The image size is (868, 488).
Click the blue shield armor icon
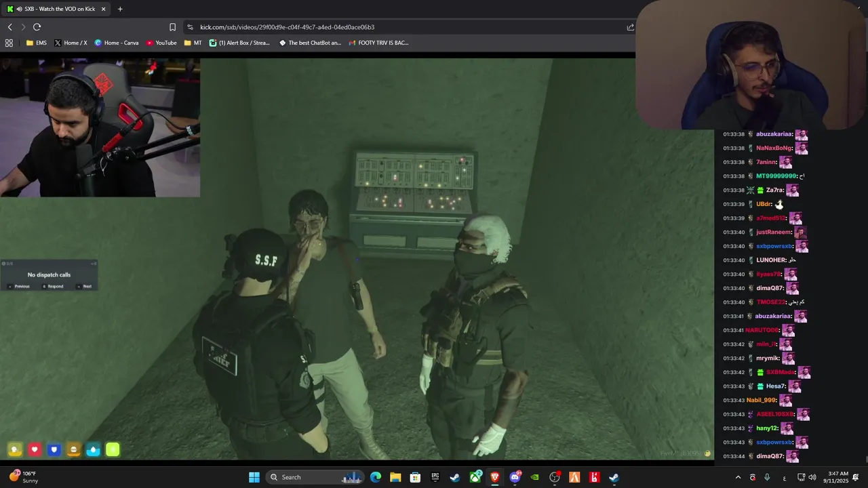click(x=54, y=449)
